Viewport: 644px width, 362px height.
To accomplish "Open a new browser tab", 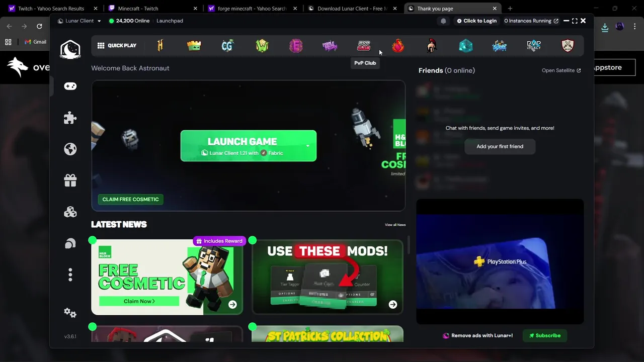I will pyautogui.click(x=510, y=9).
